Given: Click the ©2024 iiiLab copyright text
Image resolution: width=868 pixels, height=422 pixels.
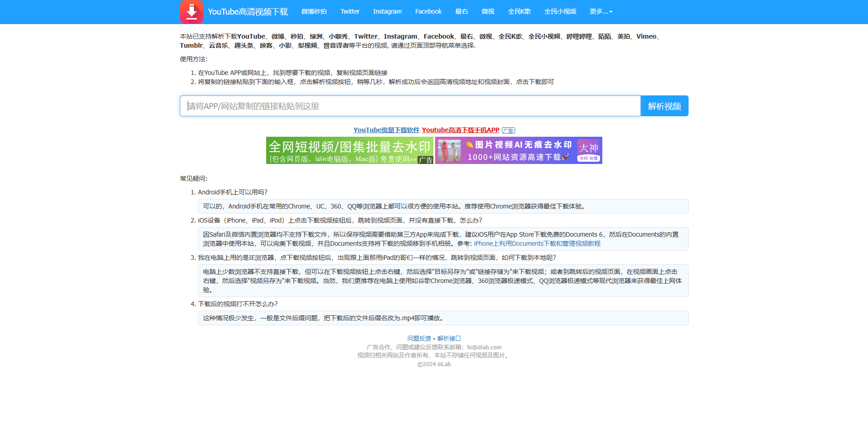Looking at the screenshot, I should (x=434, y=364).
